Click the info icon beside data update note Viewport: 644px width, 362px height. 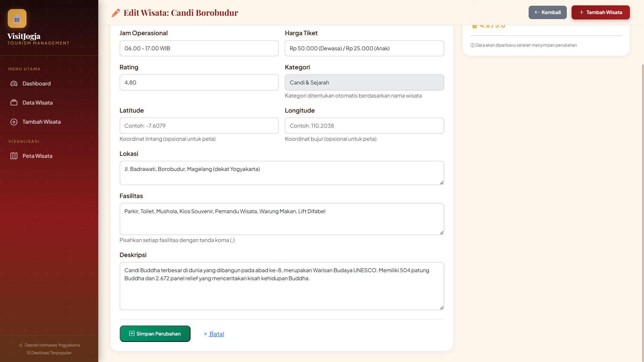click(x=472, y=45)
